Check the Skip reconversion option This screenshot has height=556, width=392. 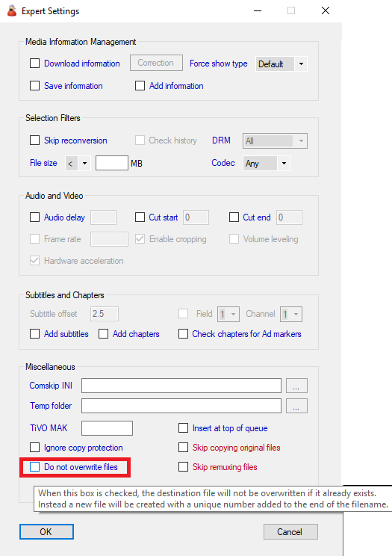tap(35, 140)
